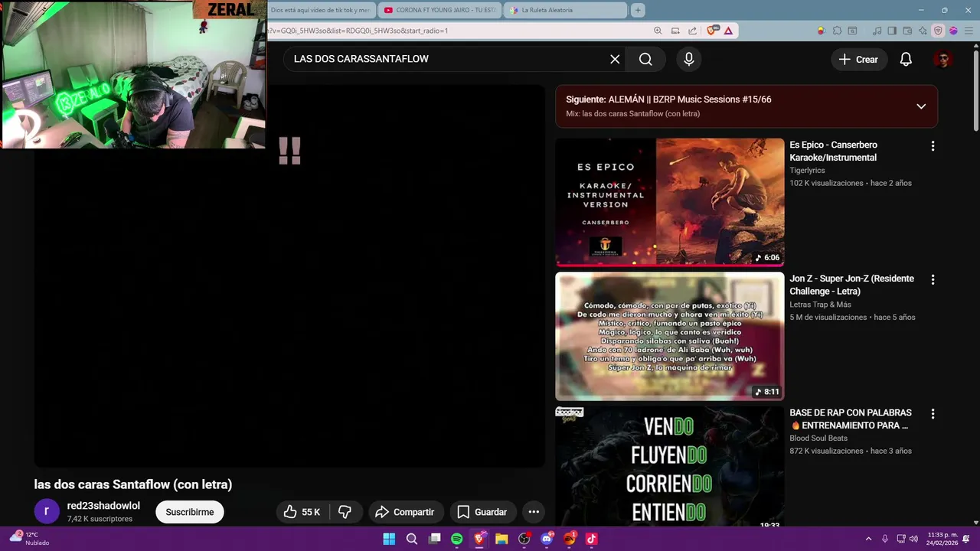
Task: Visit the Letras Trap & Más channel
Action: (x=820, y=305)
